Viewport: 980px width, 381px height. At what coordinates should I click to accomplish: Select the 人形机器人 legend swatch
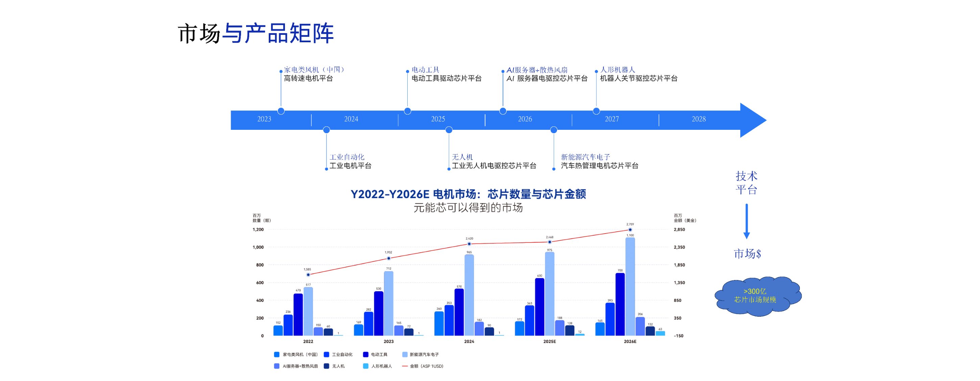365,366
